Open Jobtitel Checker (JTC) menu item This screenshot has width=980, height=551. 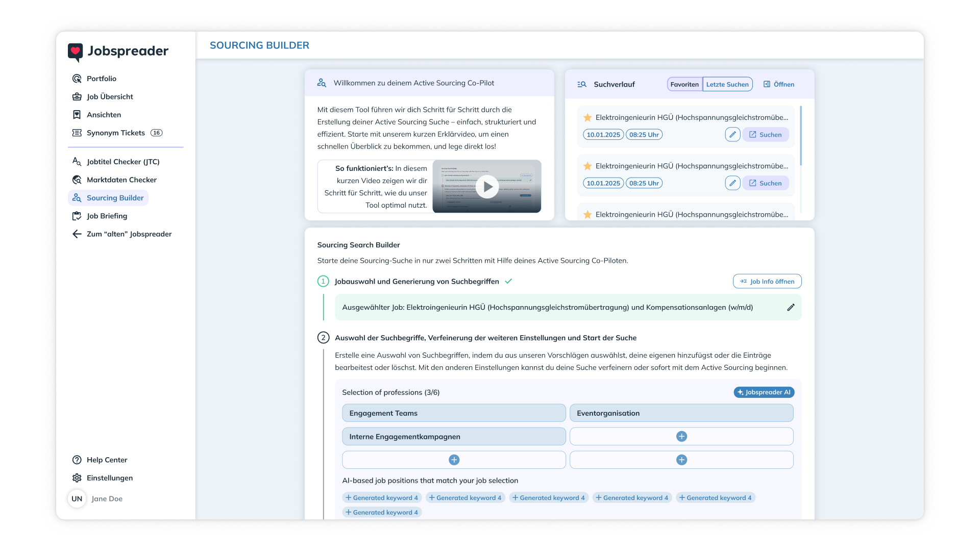pos(123,162)
